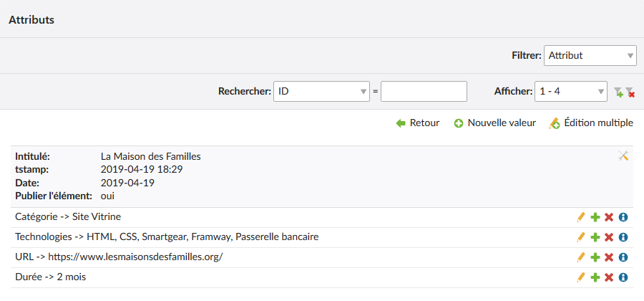Add new item after Durée row
The height and width of the screenshot is (301, 644).
[595, 277]
